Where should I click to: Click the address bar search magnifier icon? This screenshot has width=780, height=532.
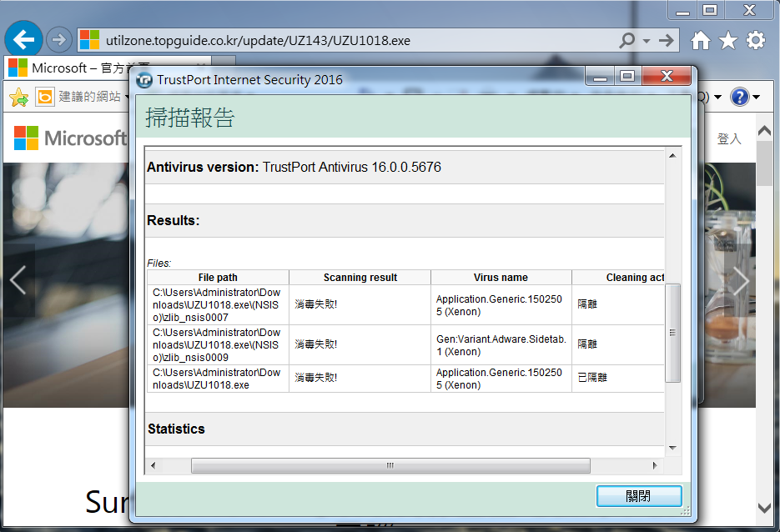(x=627, y=40)
